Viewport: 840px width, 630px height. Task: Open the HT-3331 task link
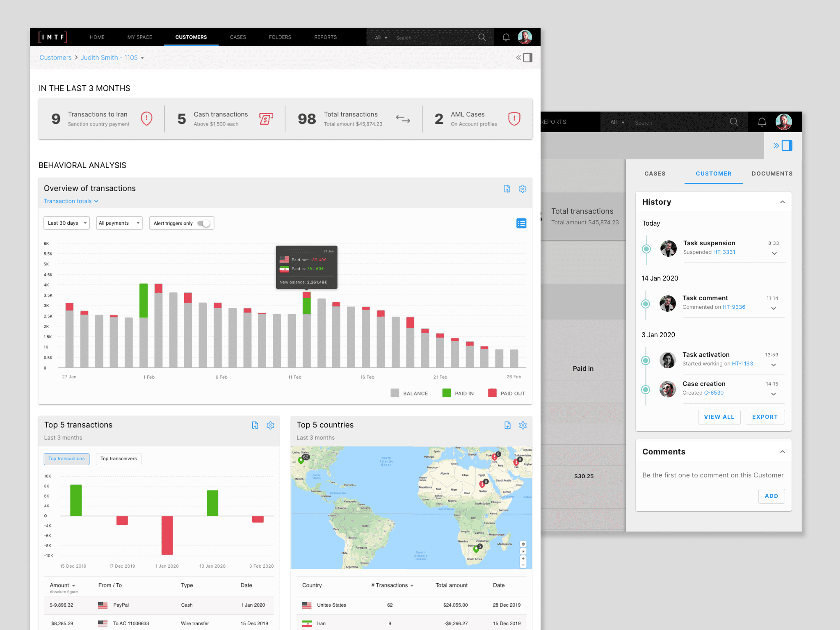coord(724,252)
